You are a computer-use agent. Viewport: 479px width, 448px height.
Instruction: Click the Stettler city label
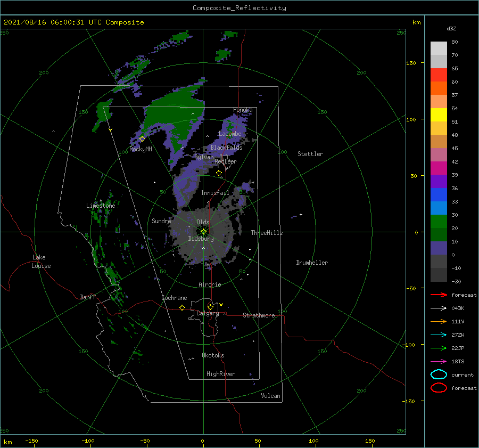(310, 154)
